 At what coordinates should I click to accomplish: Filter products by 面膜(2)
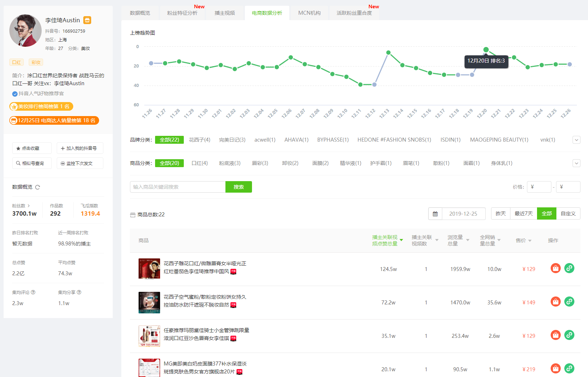[321, 163]
